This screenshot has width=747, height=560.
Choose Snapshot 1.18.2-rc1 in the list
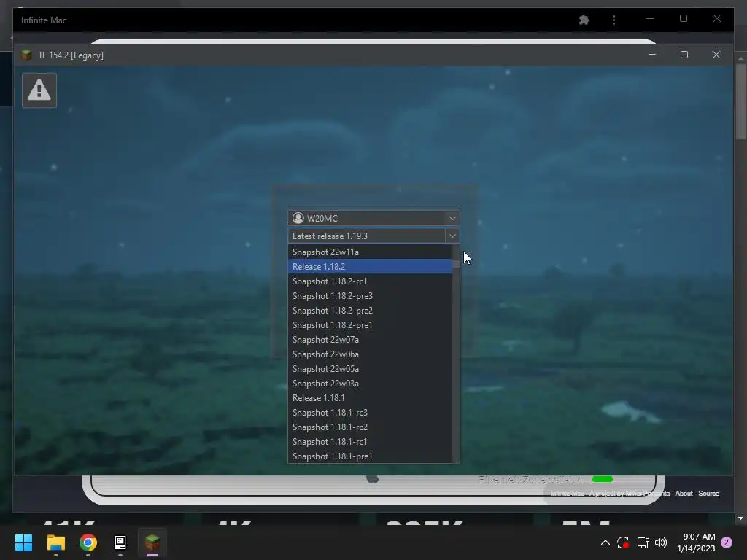(370, 281)
